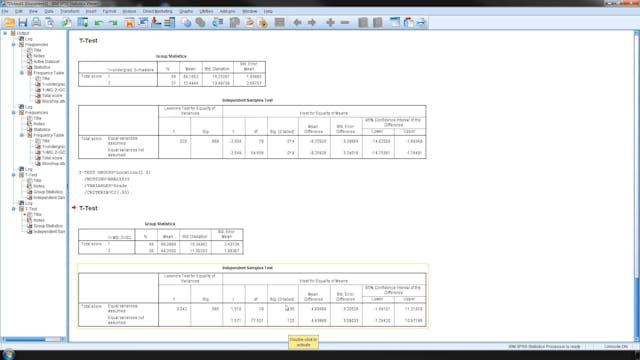Screen dimensions: 640x360
Task: Collapse the first Frequencies node in outline
Action: tap(13, 44)
